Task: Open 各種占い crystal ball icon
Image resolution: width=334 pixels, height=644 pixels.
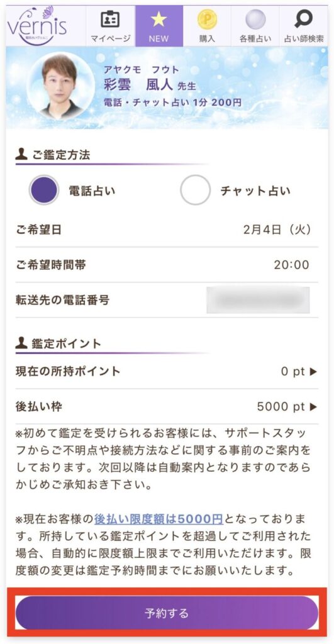Action: (255, 19)
